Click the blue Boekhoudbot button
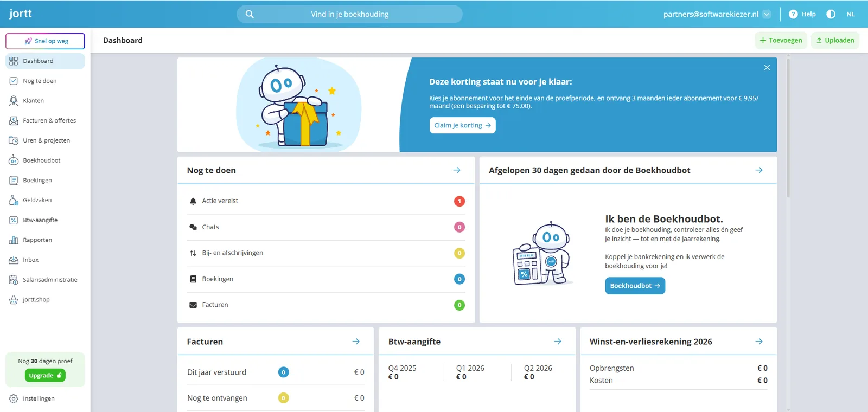The height and width of the screenshot is (412, 868). point(635,286)
